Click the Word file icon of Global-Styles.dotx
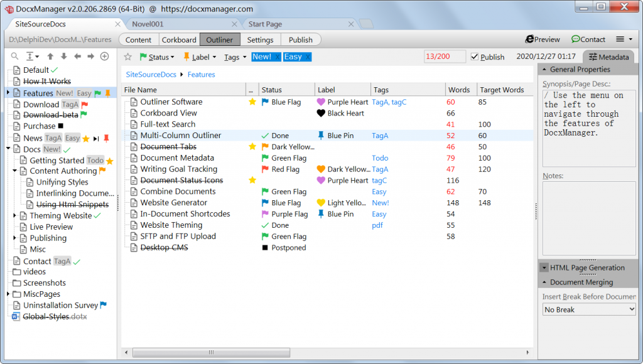Viewport: 643px width, 364px height. tap(16, 316)
